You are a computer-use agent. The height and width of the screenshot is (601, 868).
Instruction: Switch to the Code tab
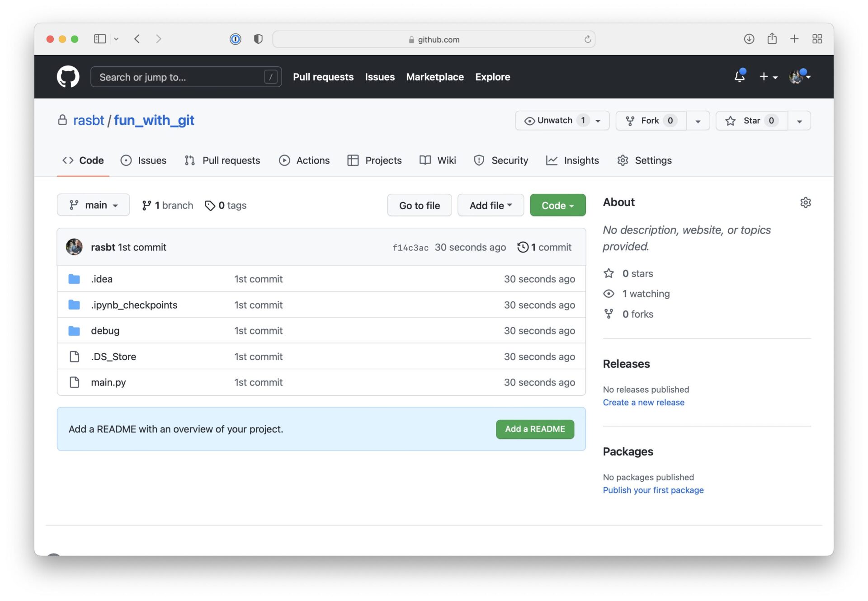point(83,160)
